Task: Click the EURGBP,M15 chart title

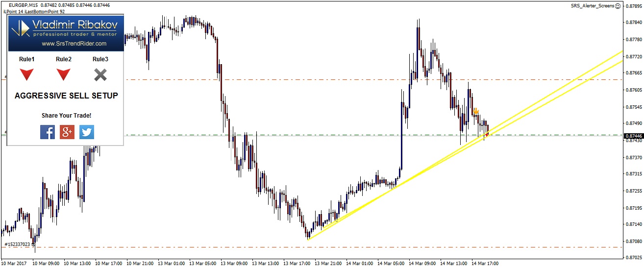Action: point(29,5)
